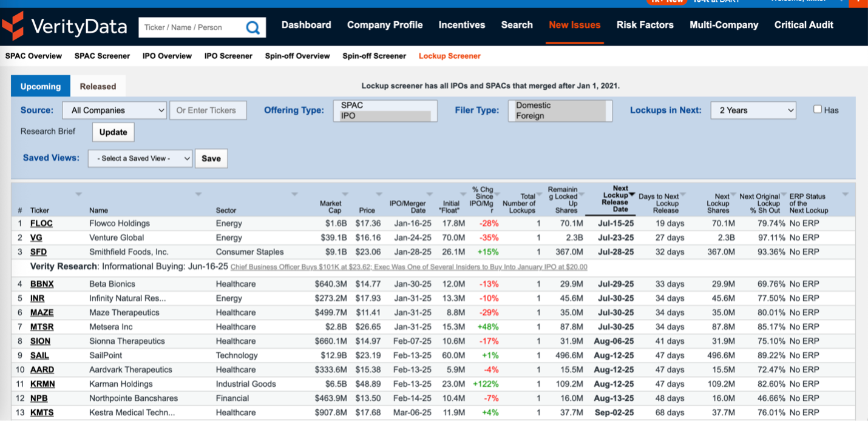View the IPO Overview subpage
The width and height of the screenshot is (868, 422).
pyautogui.click(x=167, y=56)
